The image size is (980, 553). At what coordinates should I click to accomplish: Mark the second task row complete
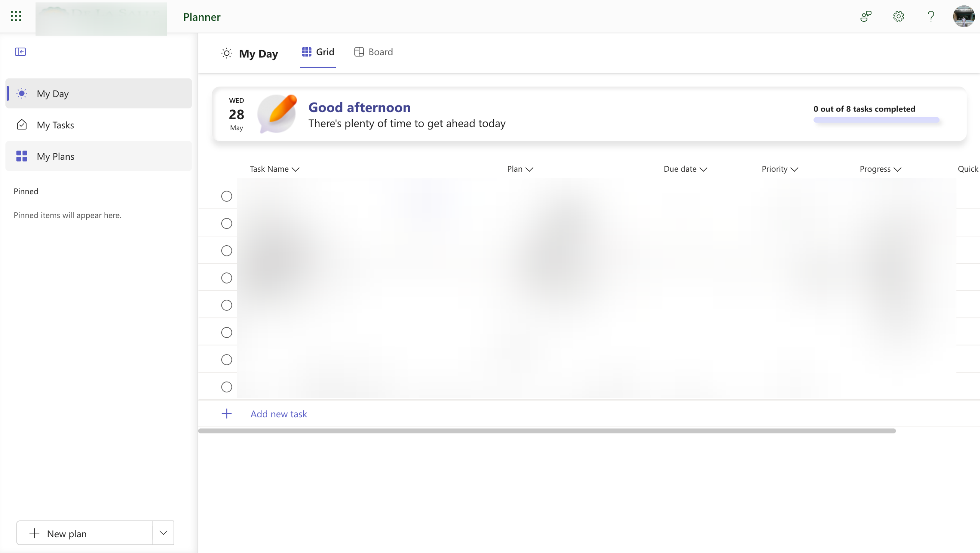[227, 223]
